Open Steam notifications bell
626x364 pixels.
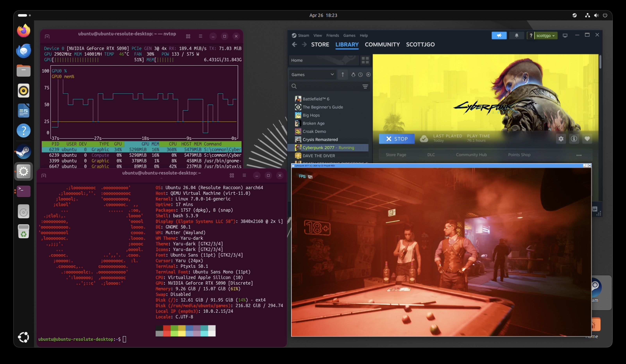[x=516, y=36]
